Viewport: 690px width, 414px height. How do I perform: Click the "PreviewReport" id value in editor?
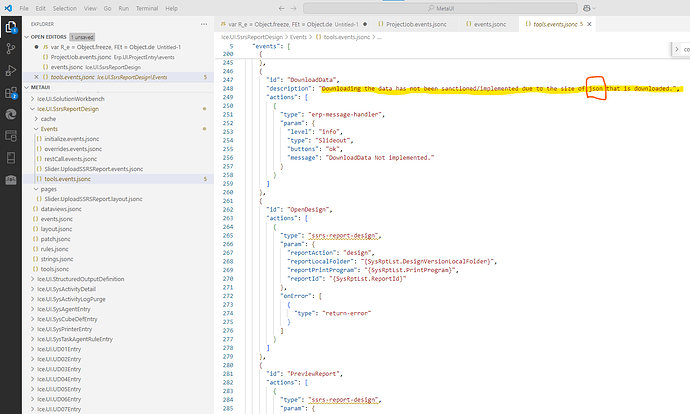pyautogui.click(x=313, y=374)
